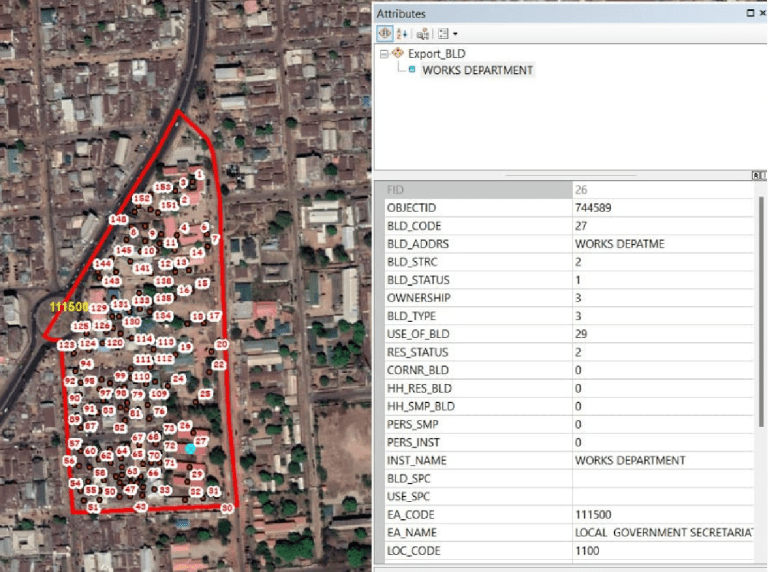The width and height of the screenshot is (768, 572).
Task: Edit EA_NAME value LOCAL GOVERNMENT SECRETARIAT
Action: [663, 532]
